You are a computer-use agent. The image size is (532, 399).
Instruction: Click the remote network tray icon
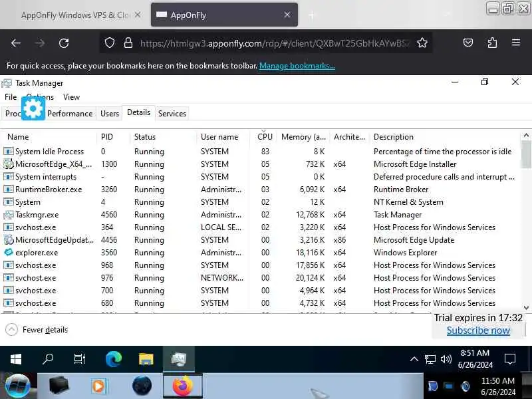click(430, 359)
